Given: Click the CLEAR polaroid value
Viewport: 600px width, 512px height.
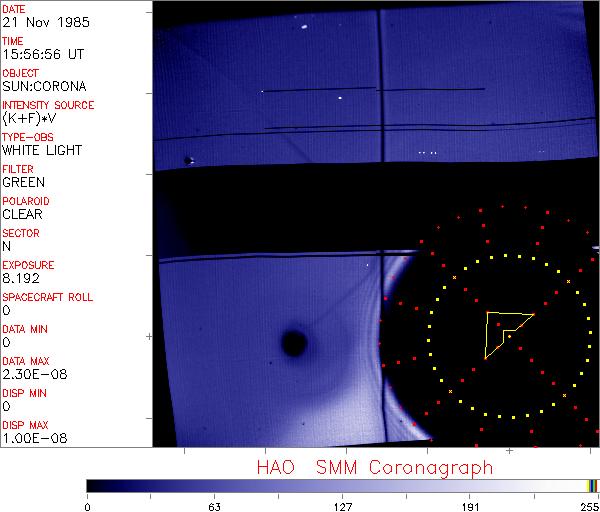Looking at the screenshot, I should coord(22,215).
